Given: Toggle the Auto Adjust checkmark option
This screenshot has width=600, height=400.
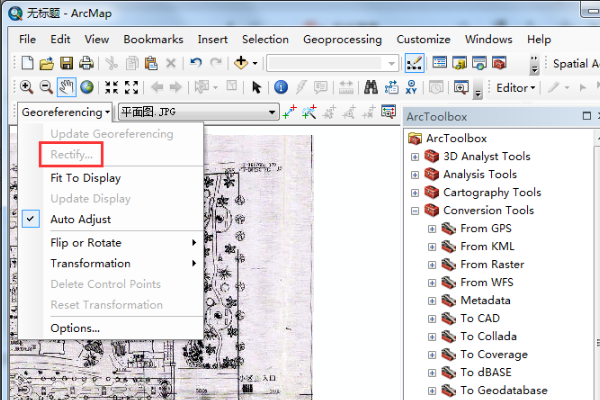Looking at the screenshot, I should click(31, 219).
